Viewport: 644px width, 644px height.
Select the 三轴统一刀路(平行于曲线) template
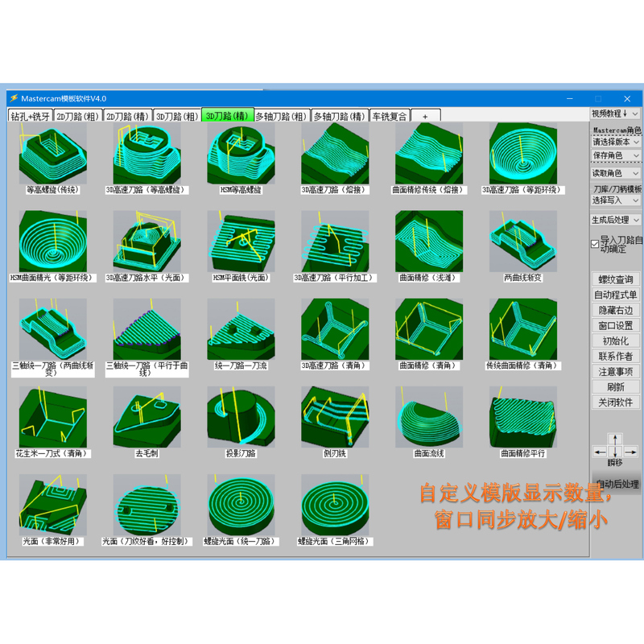pyautogui.click(x=147, y=329)
